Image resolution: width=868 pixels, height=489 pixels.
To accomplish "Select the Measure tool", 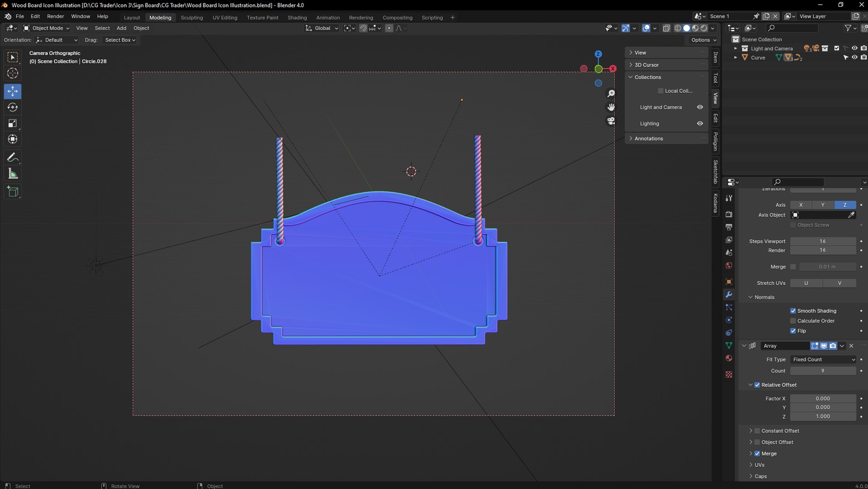I will tap(13, 174).
